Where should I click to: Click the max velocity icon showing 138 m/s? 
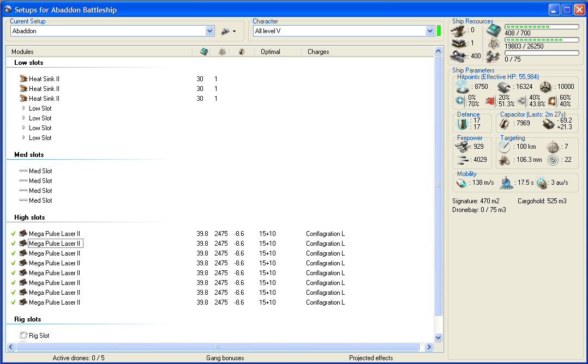461,183
